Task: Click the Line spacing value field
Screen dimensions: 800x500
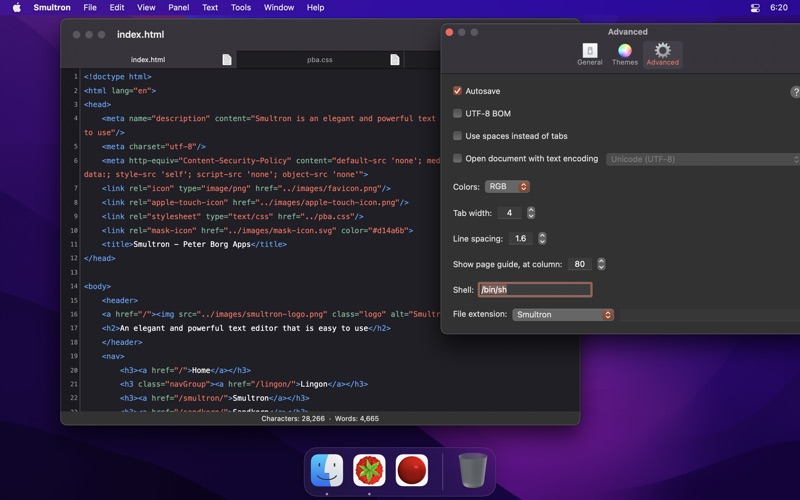Action: [520, 238]
